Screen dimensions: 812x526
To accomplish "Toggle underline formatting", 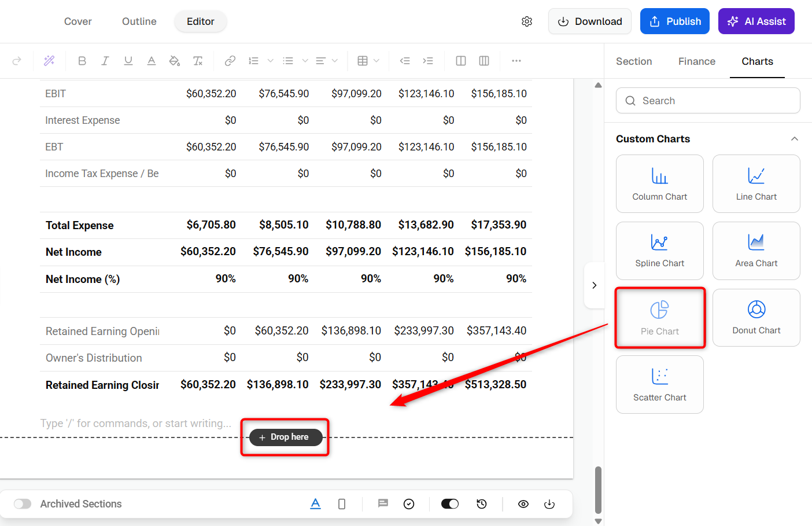I will coord(128,61).
